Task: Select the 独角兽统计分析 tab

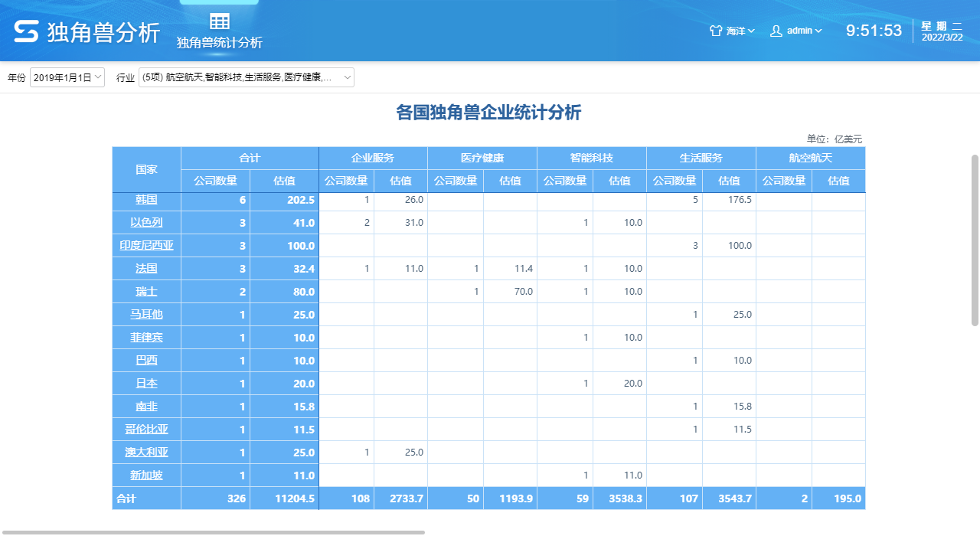Action: coord(220,43)
